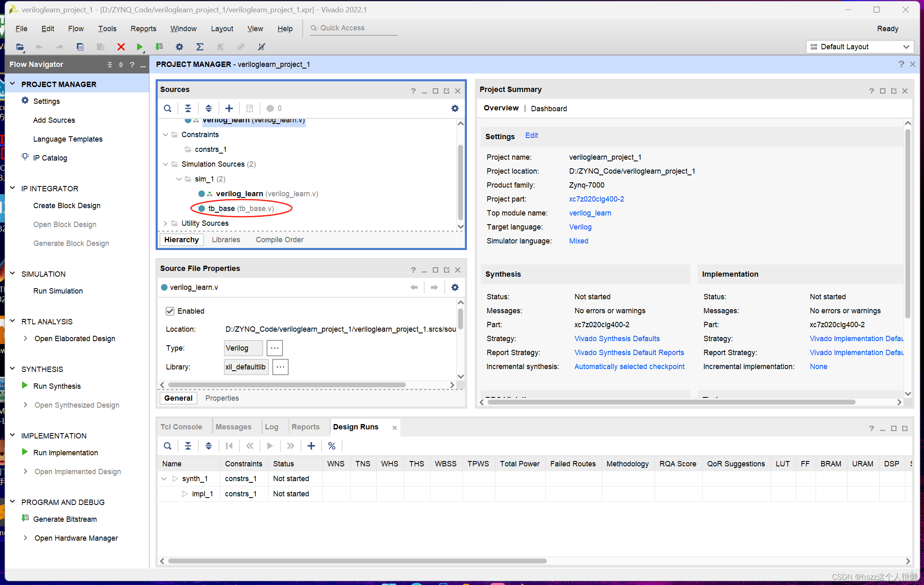The image size is (924, 585).
Task: Collapse the Simulation Sources folder
Action: [x=165, y=164]
